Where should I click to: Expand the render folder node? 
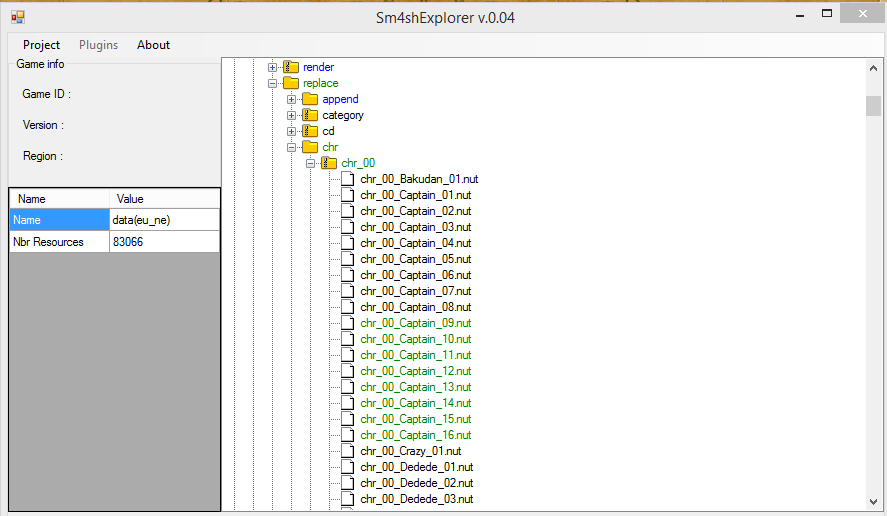272,67
